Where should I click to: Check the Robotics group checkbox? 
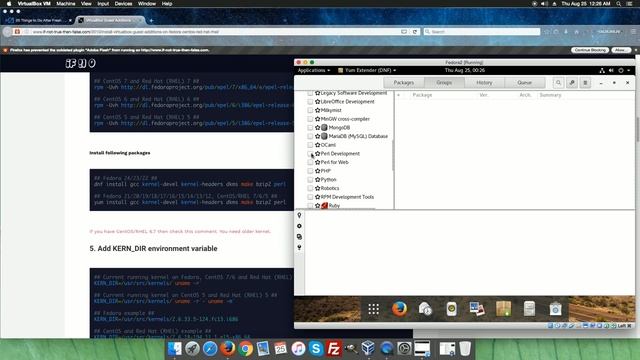310,188
